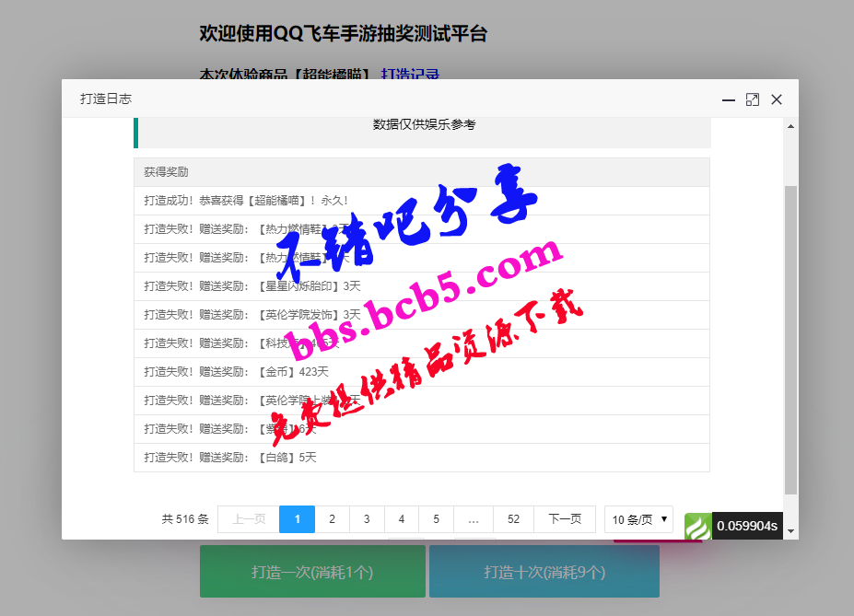Click the dialog vertical scrollbar thumb
This screenshot has width=854, height=616.
(790, 340)
